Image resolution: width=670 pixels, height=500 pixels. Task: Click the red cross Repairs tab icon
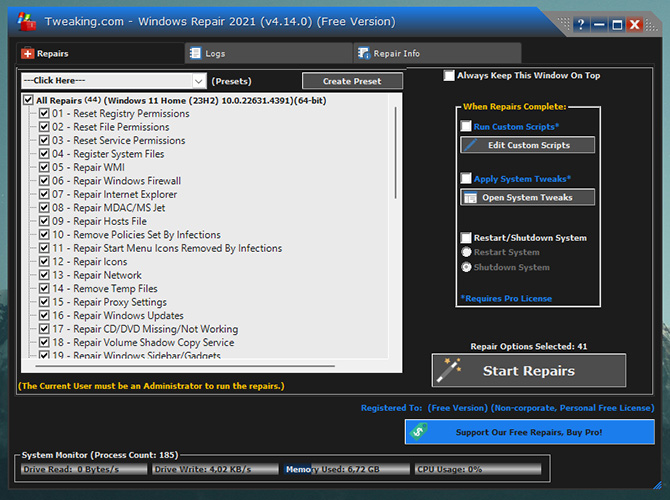[x=27, y=53]
